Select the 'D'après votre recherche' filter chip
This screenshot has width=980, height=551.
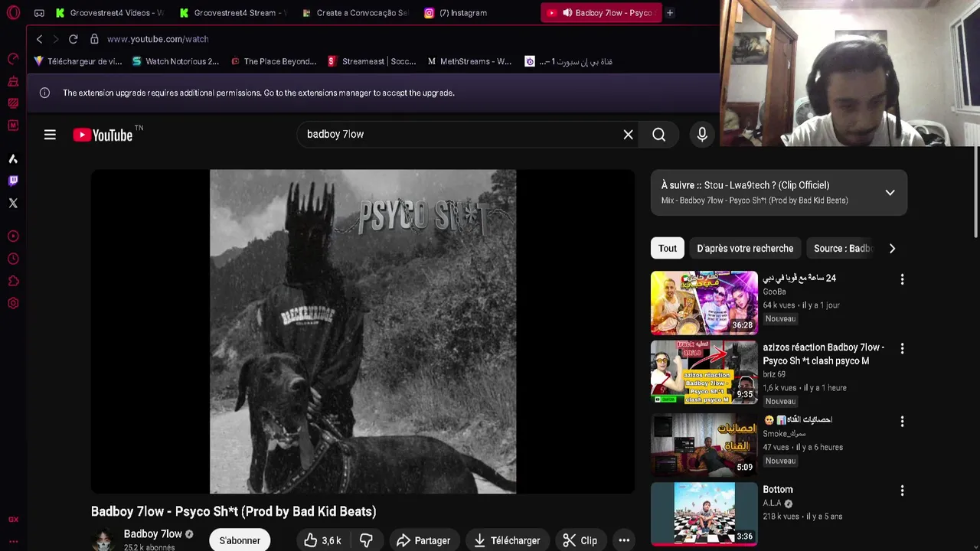(745, 249)
